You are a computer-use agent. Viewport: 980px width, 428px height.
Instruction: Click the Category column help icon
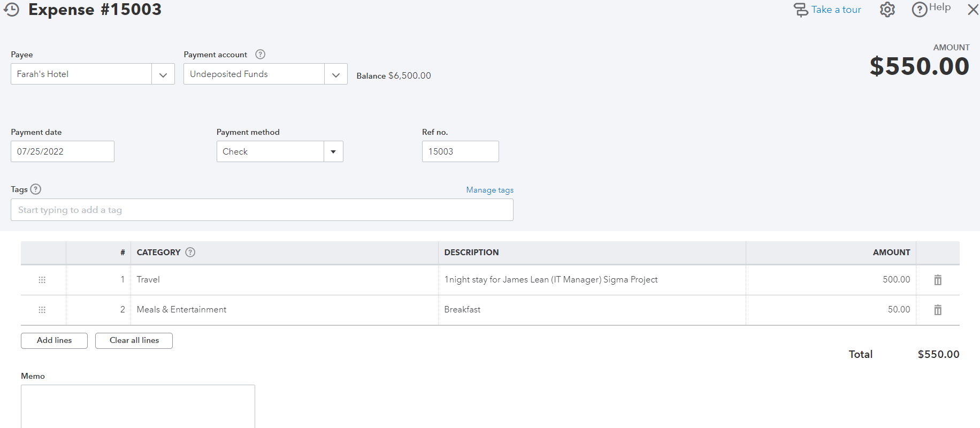pos(190,253)
